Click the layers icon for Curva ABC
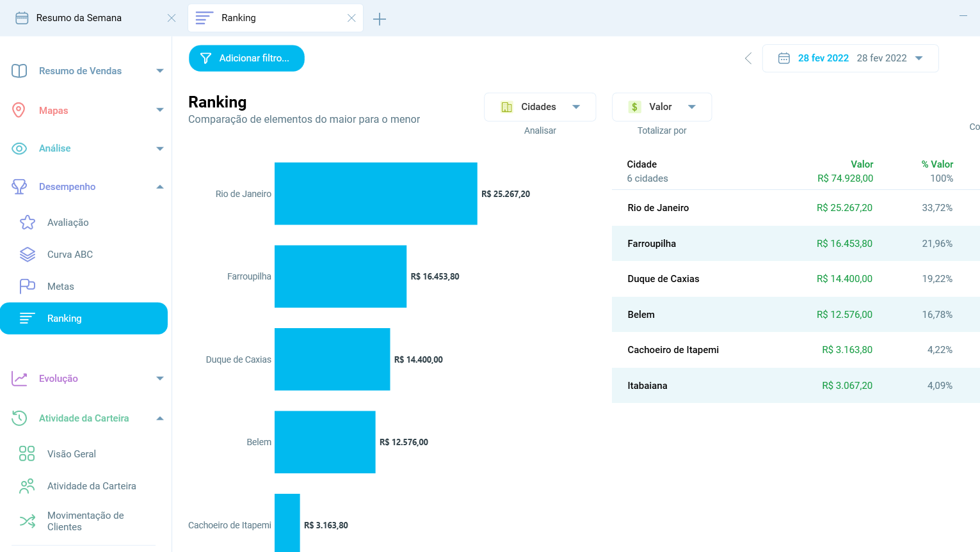Image resolution: width=980 pixels, height=552 pixels. click(x=28, y=255)
